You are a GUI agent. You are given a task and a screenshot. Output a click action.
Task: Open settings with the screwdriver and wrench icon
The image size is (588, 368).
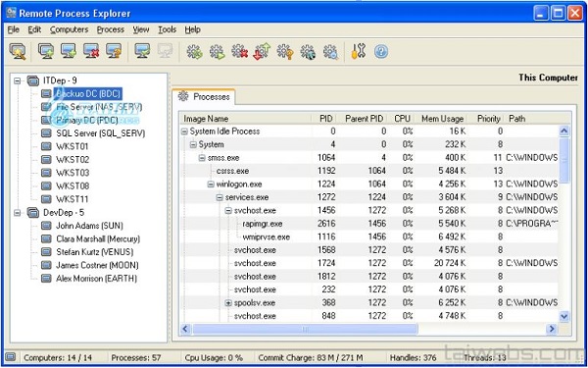(358, 51)
